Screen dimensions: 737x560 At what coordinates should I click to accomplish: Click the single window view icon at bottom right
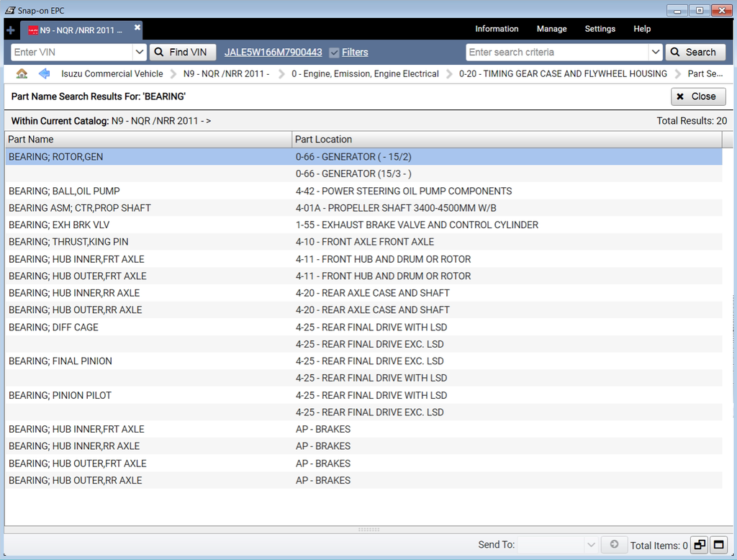718,545
